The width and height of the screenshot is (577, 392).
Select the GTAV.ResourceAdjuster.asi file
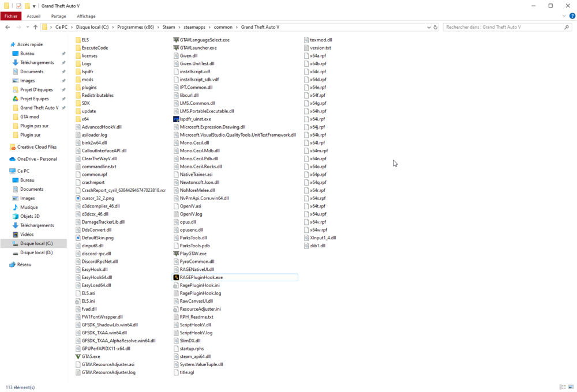[108, 364]
